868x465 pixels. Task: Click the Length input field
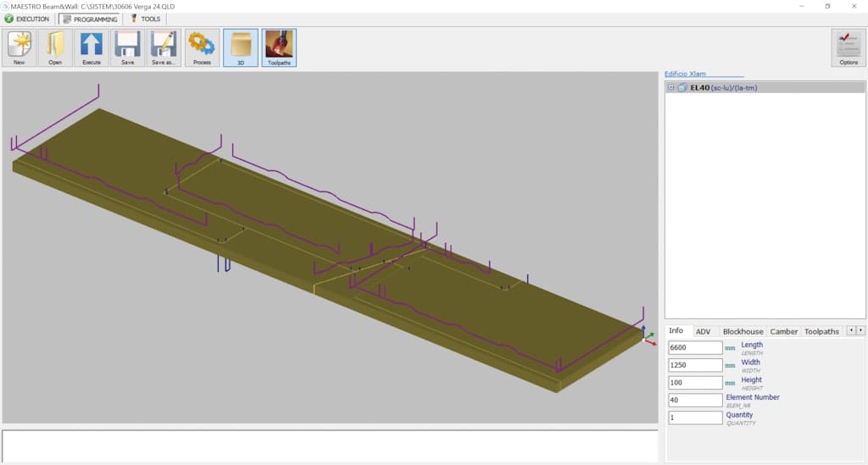tap(694, 348)
